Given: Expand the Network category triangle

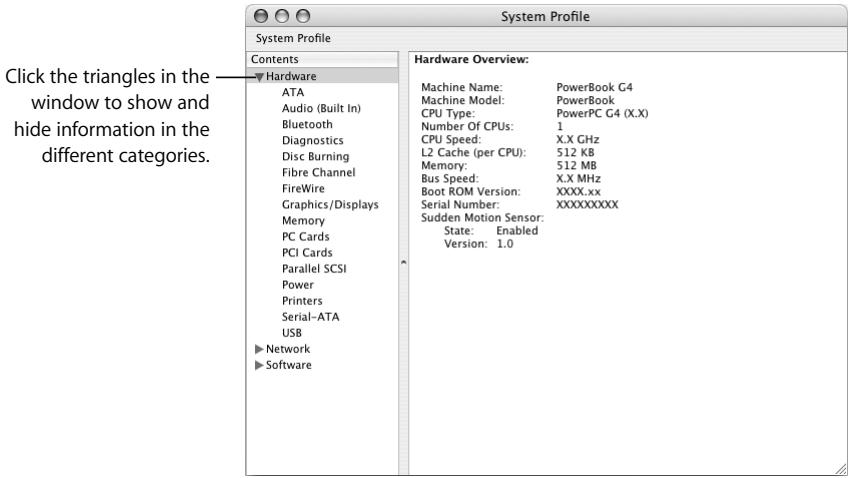Looking at the screenshot, I should click(x=259, y=349).
